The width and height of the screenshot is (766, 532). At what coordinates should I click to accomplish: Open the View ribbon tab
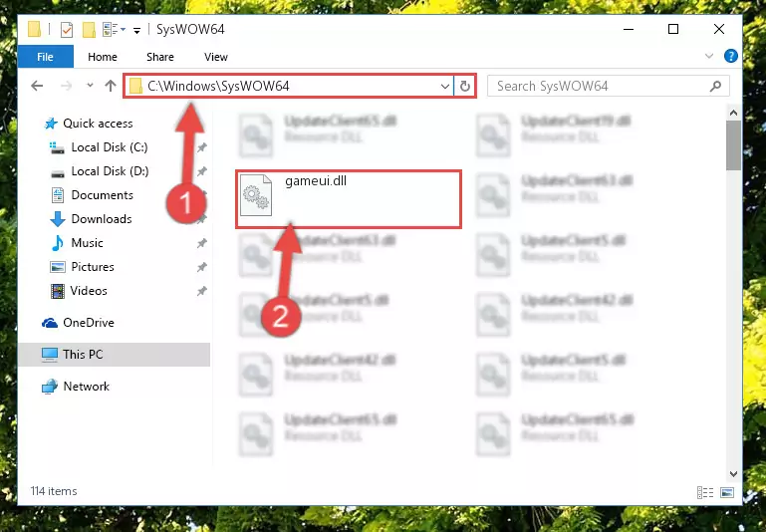(x=215, y=57)
